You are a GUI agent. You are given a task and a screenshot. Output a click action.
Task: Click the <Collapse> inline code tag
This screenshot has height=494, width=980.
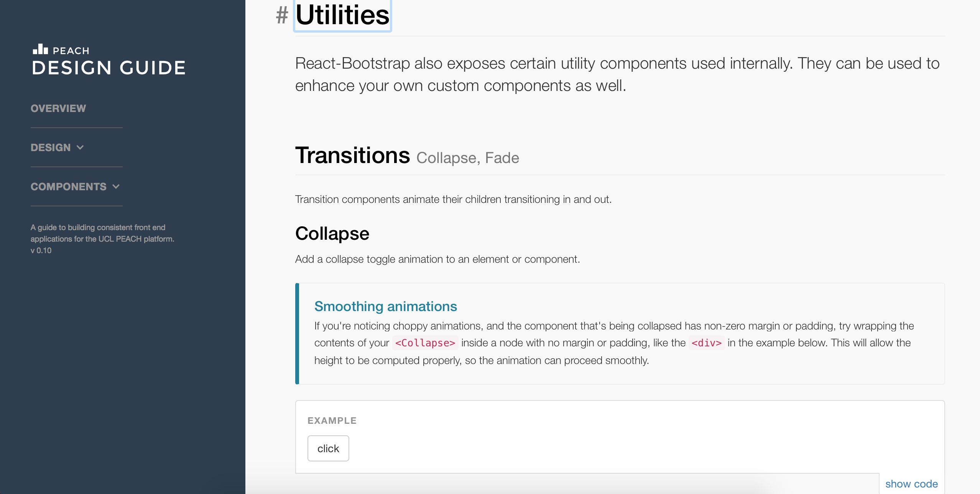click(x=425, y=343)
